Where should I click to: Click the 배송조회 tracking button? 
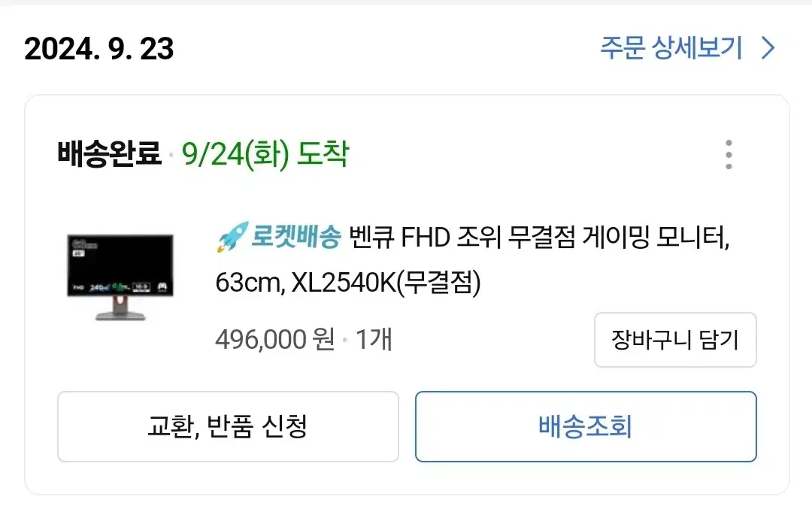tap(586, 427)
